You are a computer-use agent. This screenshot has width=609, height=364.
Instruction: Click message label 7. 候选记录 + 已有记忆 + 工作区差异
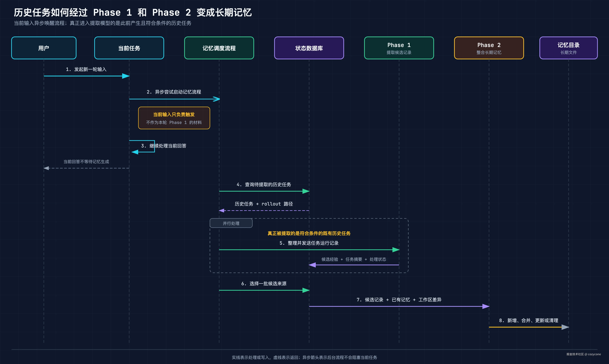coord(399,300)
